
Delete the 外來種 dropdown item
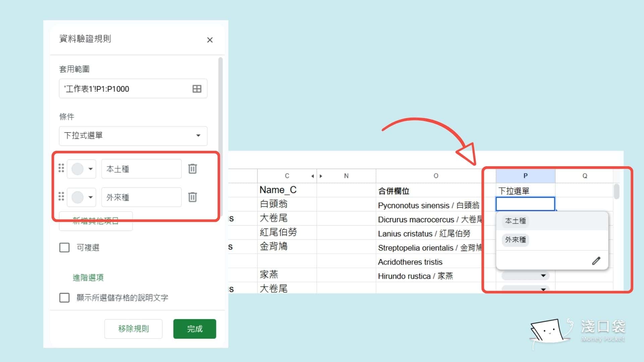tap(193, 197)
